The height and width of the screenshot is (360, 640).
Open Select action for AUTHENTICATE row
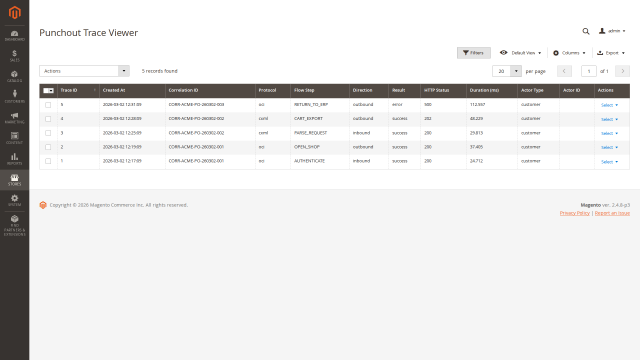609,162
